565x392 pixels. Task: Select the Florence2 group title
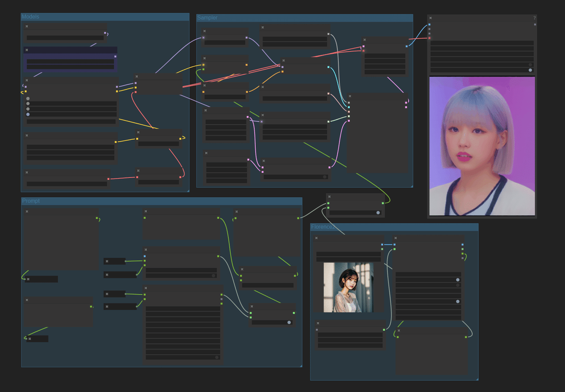coord(323,227)
